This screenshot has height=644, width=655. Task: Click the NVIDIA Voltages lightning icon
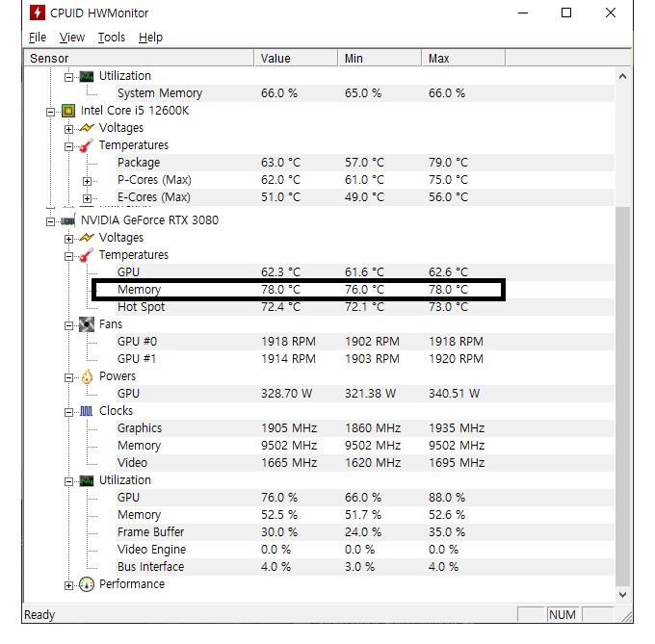click(x=87, y=238)
